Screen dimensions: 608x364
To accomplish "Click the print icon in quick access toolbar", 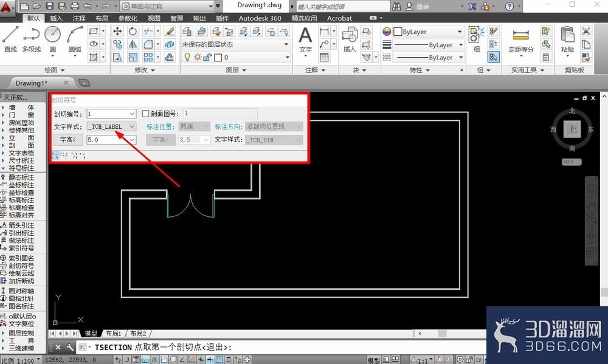I will (74, 6).
